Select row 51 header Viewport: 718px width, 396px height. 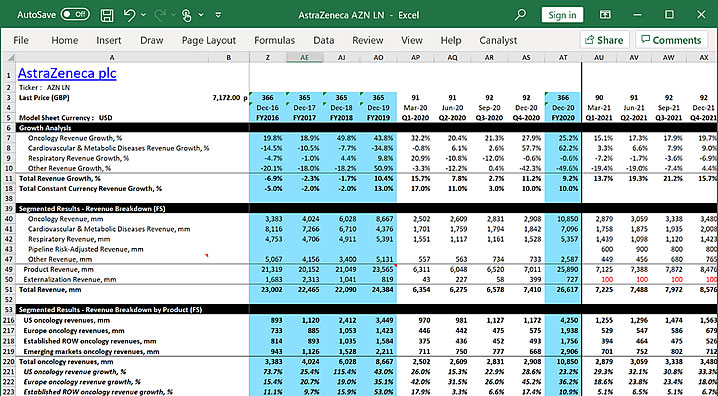tap(8, 289)
